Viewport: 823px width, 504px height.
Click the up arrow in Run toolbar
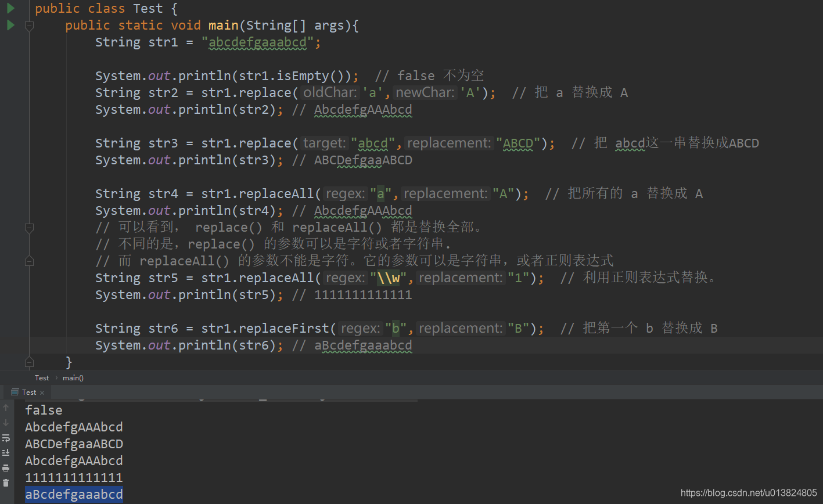6,408
